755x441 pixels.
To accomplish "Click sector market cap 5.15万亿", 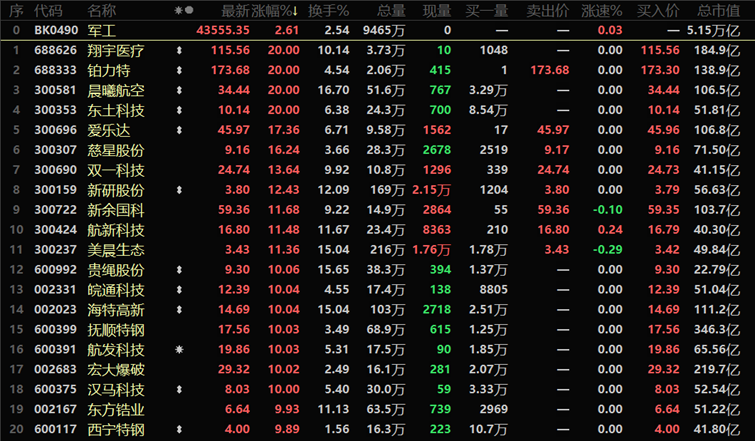I will (714, 30).
